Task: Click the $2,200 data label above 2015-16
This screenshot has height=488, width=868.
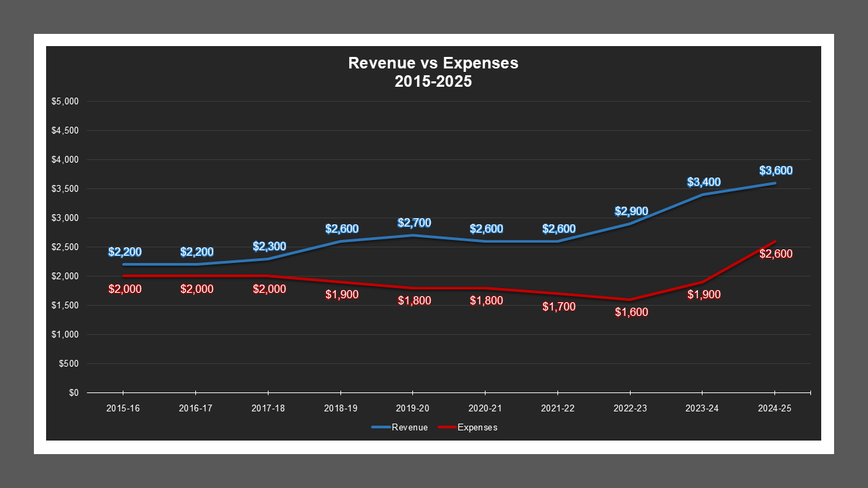Action: pos(125,252)
